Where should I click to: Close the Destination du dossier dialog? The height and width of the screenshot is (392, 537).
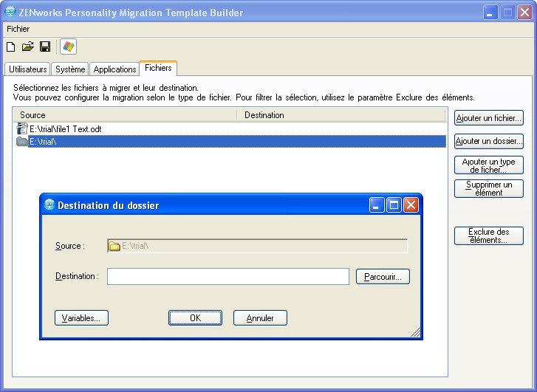pyautogui.click(x=411, y=205)
